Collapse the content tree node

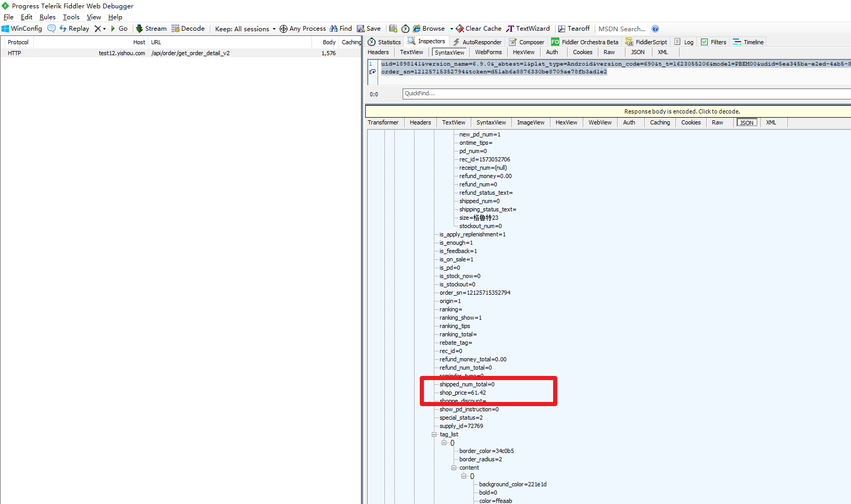(454, 468)
